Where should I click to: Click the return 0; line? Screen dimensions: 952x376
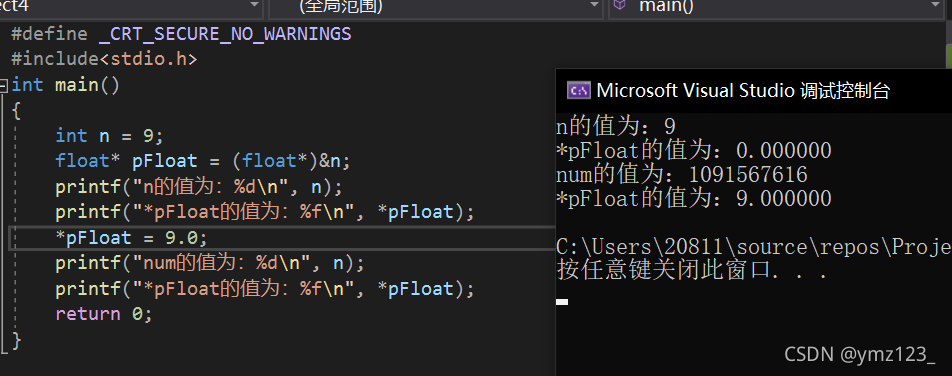tap(103, 314)
